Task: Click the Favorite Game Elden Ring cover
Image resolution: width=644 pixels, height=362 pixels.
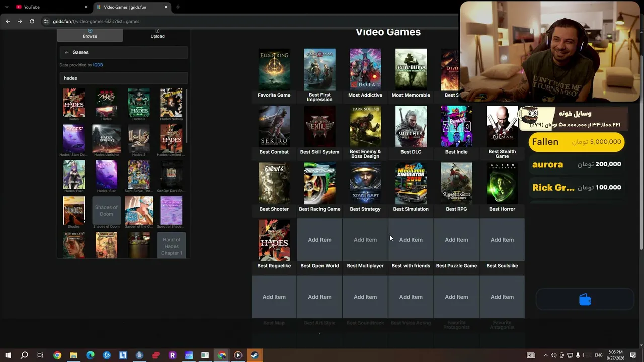Action: click(x=274, y=69)
